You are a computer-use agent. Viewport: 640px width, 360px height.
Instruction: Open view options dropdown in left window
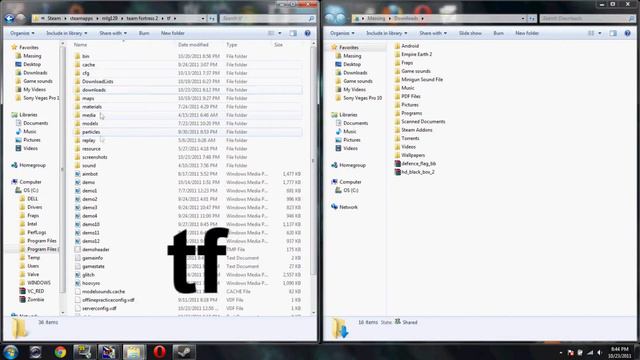(280, 33)
